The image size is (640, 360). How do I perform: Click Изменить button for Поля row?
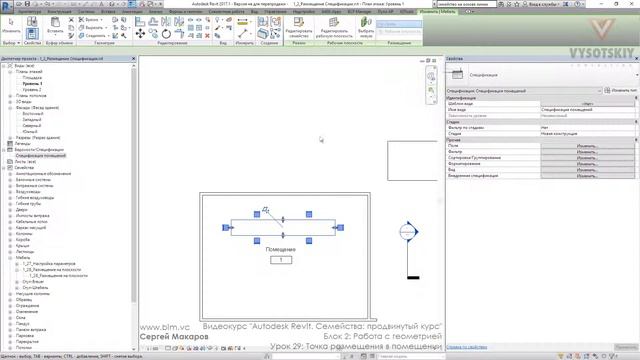coord(587,146)
